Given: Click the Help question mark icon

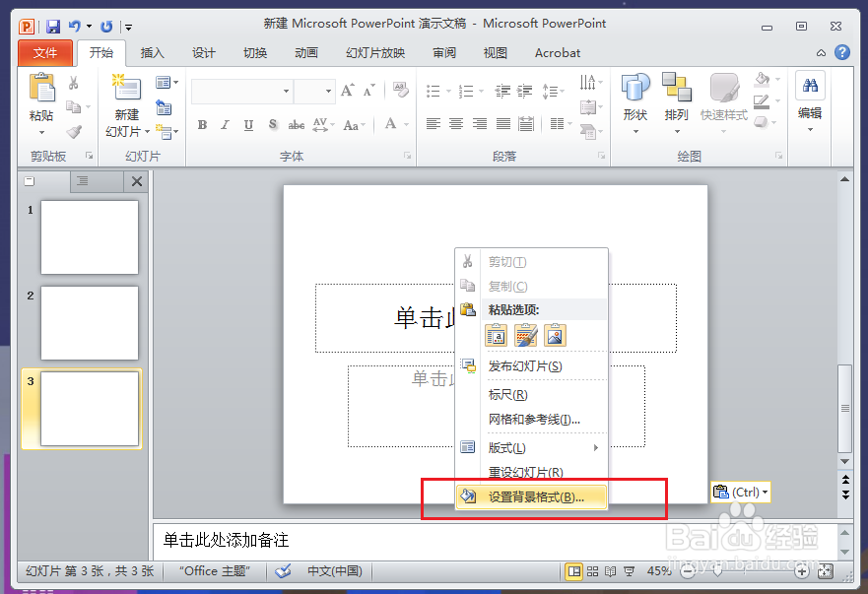Looking at the screenshot, I should (842, 52).
